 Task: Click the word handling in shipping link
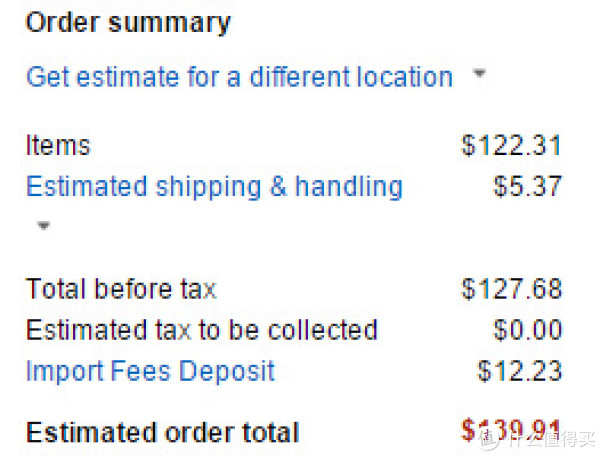[x=349, y=187]
